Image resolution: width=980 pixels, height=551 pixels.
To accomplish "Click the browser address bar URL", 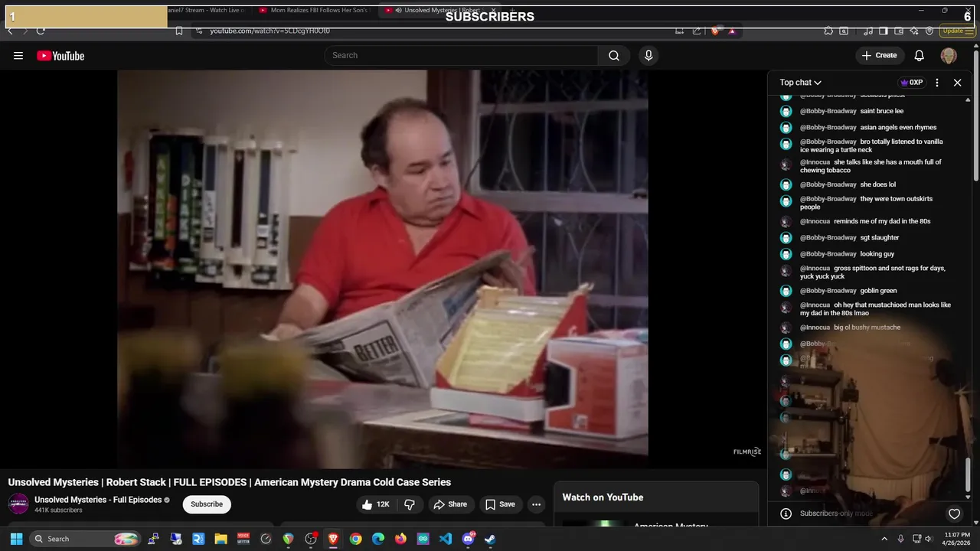I will click(270, 31).
